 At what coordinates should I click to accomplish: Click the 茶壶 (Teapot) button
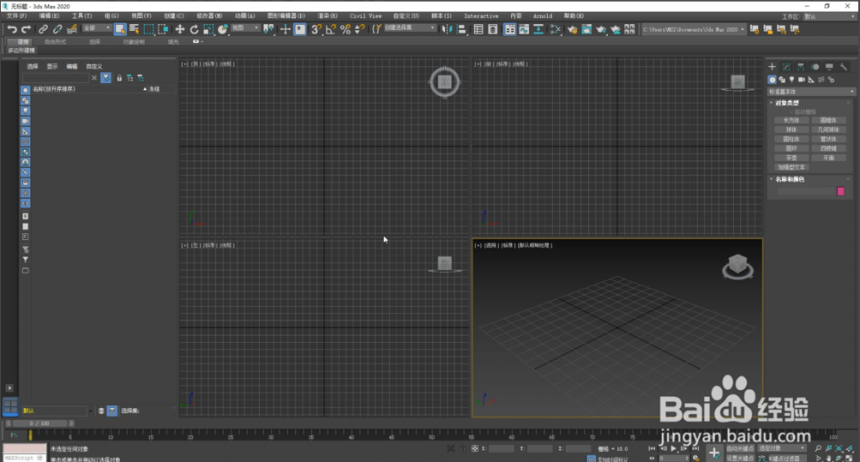(791, 157)
